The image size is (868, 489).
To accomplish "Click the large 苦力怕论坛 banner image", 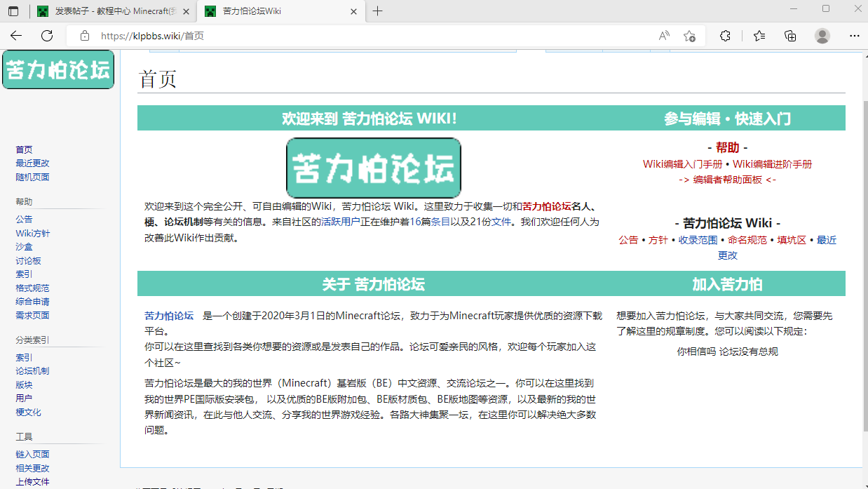I will pyautogui.click(x=374, y=168).
